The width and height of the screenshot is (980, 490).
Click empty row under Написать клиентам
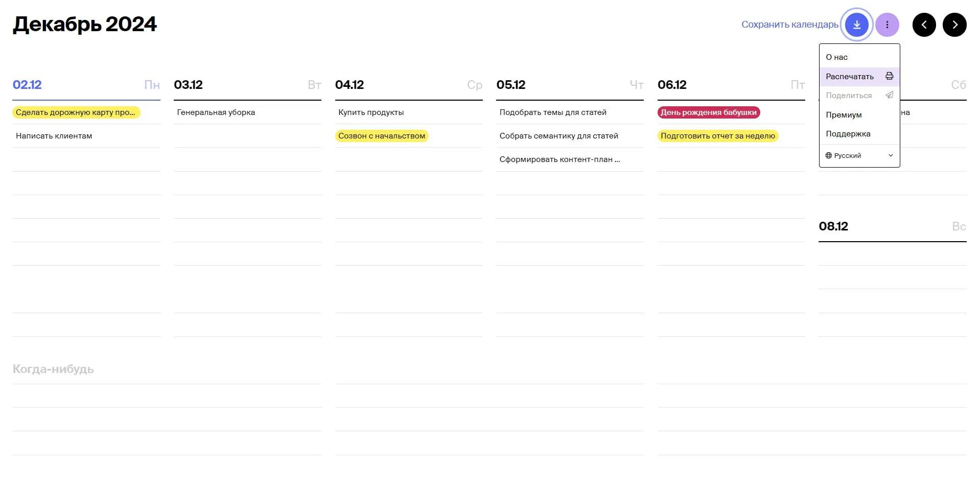click(x=86, y=159)
